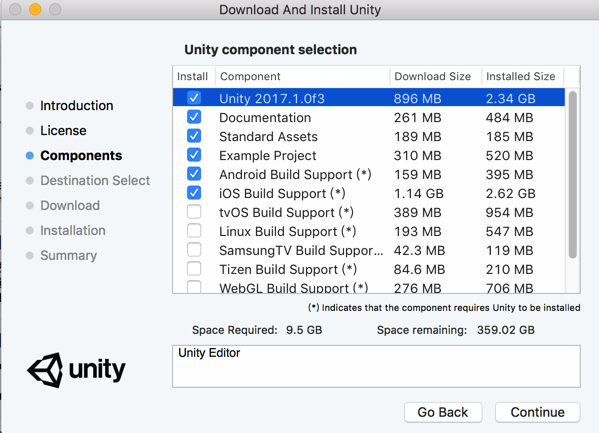The width and height of the screenshot is (599, 433).
Task: Toggle the Standard Assets checkbox
Action: pos(194,136)
